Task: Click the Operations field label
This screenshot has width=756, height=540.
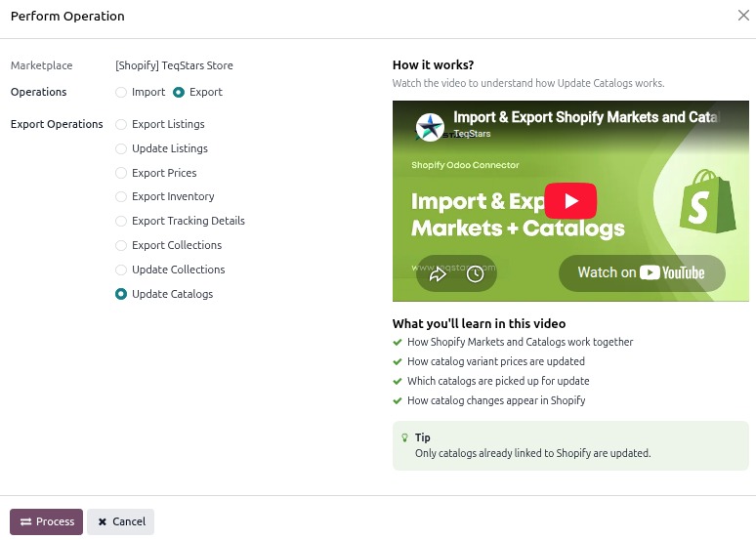Action: (x=38, y=92)
